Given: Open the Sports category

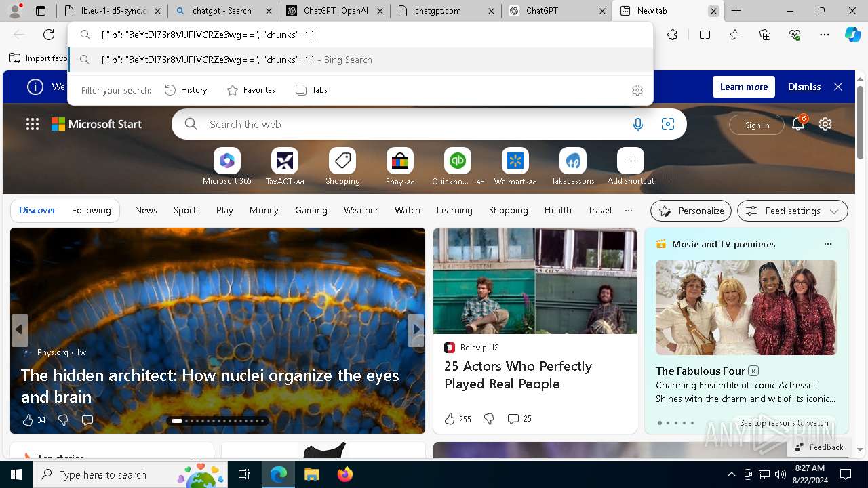Looking at the screenshot, I should coord(186,210).
